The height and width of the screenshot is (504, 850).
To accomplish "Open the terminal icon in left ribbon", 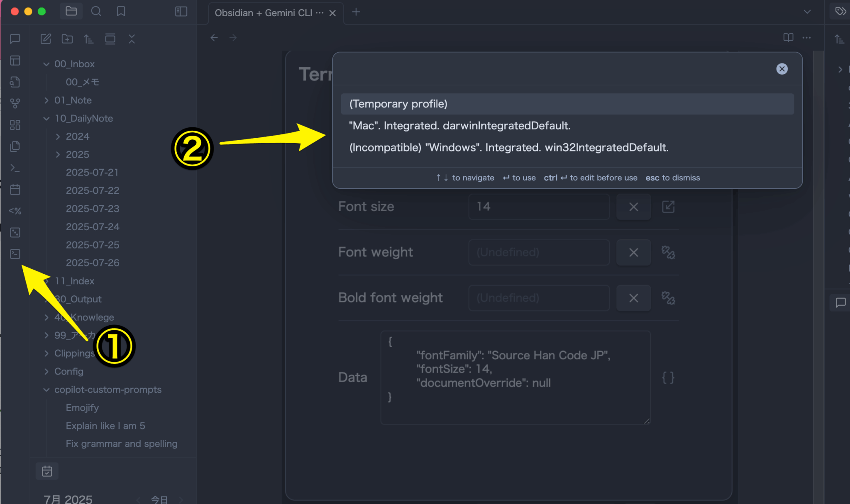I will coord(15,254).
